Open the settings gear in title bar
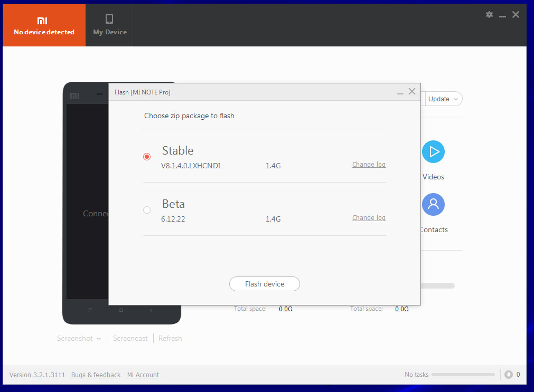The width and height of the screenshot is (534, 392). [489, 15]
